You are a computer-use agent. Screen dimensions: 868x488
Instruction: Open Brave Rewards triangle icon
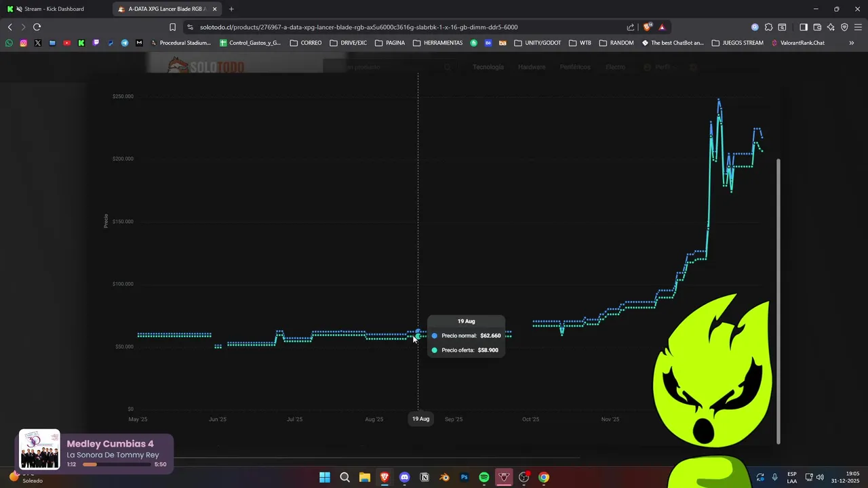pyautogui.click(x=662, y=27)
